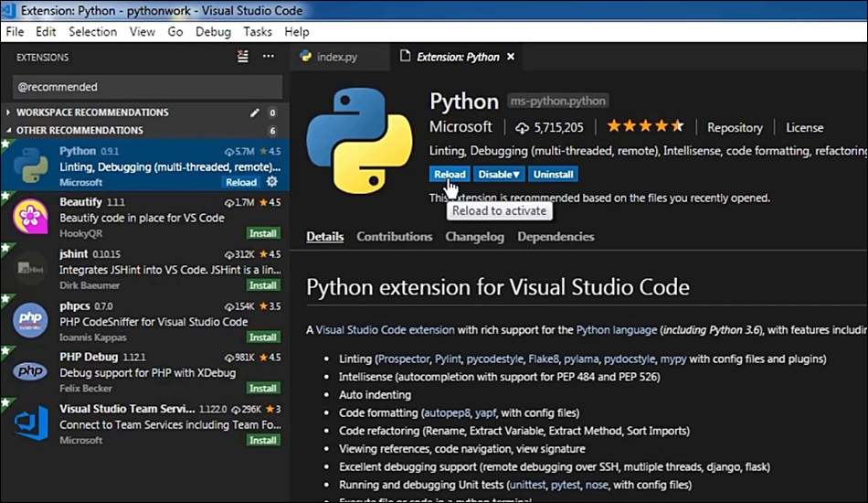Close the Extension: Python tab
Viewport: 868px width, 503px height.
[x=511, y=57]
